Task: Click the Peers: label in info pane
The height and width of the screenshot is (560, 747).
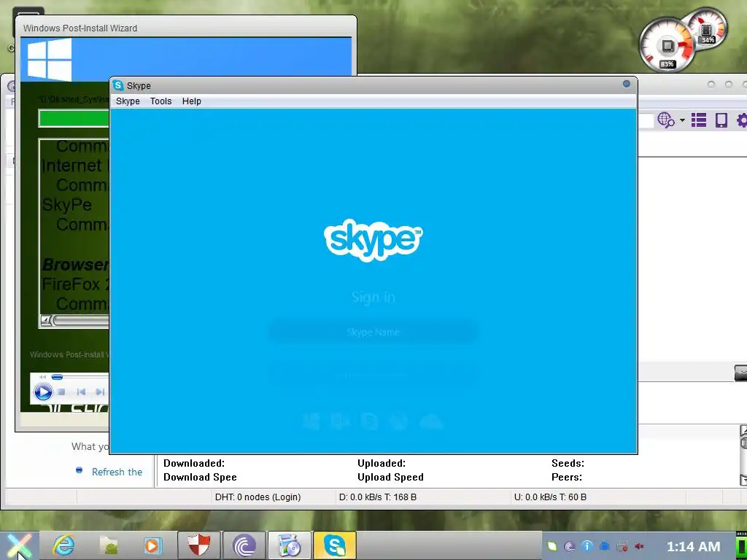Action: coord(567,477)
